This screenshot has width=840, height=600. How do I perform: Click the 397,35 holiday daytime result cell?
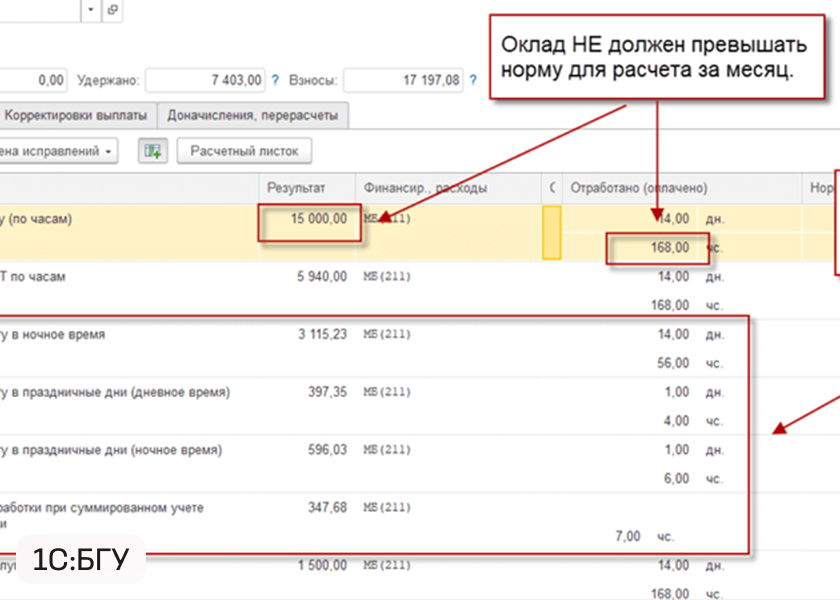coord(327,392)
